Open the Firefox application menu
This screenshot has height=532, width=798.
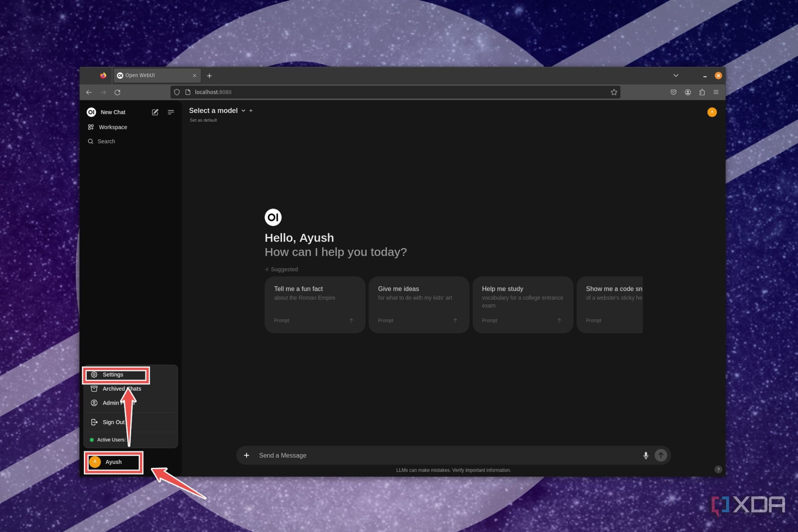click(716, 92)
